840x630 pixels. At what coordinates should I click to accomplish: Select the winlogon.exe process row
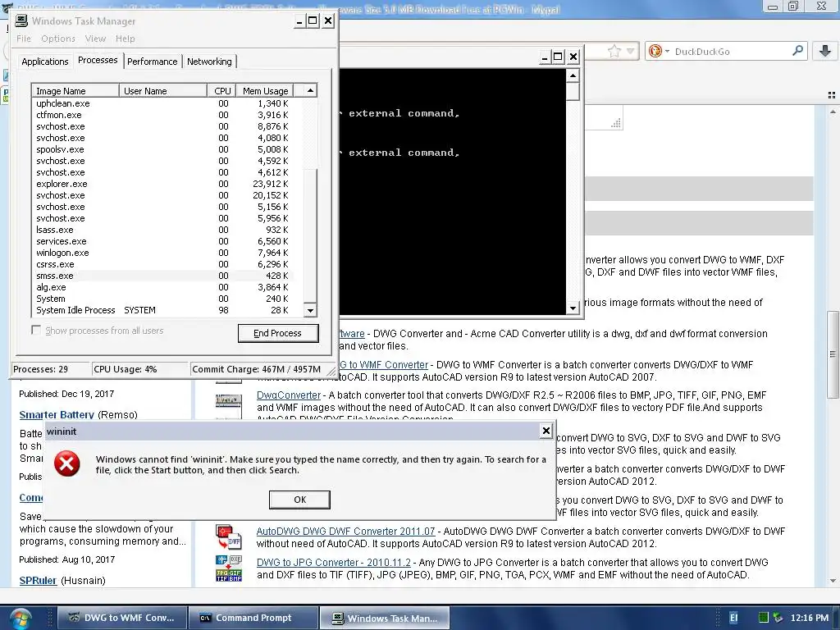click(x=163, y=253)
